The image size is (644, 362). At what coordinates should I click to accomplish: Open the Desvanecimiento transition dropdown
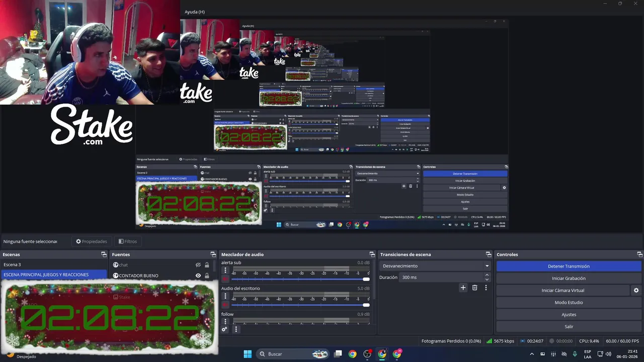point(436,266)
